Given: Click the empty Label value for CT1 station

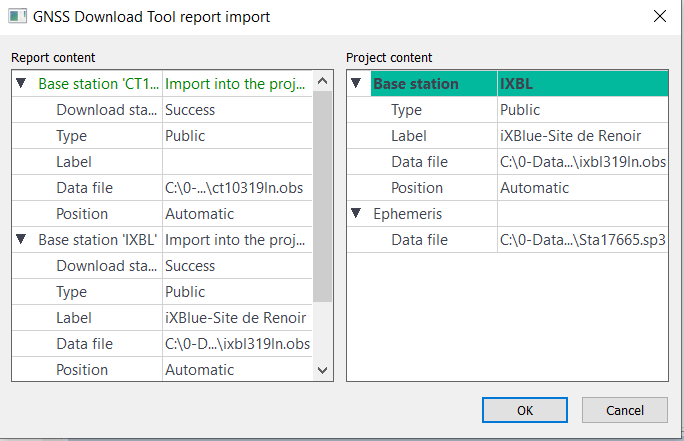Looking at the screenshot, I should coord(236,162).
